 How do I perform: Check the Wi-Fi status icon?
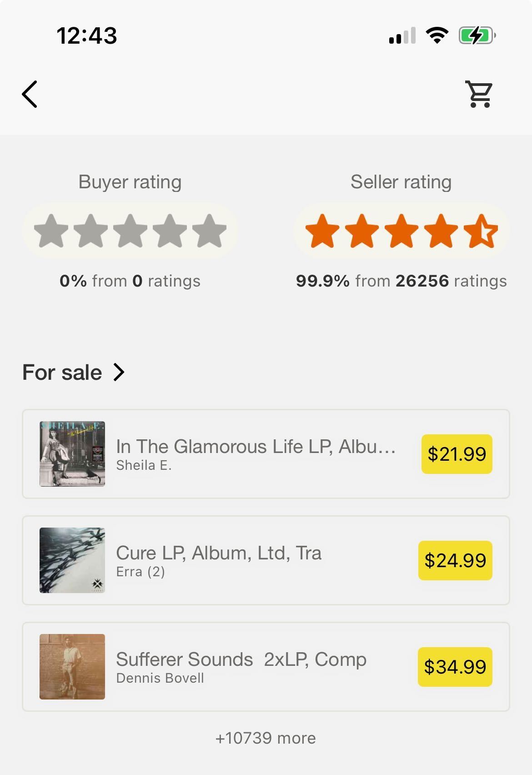[437, 35]
